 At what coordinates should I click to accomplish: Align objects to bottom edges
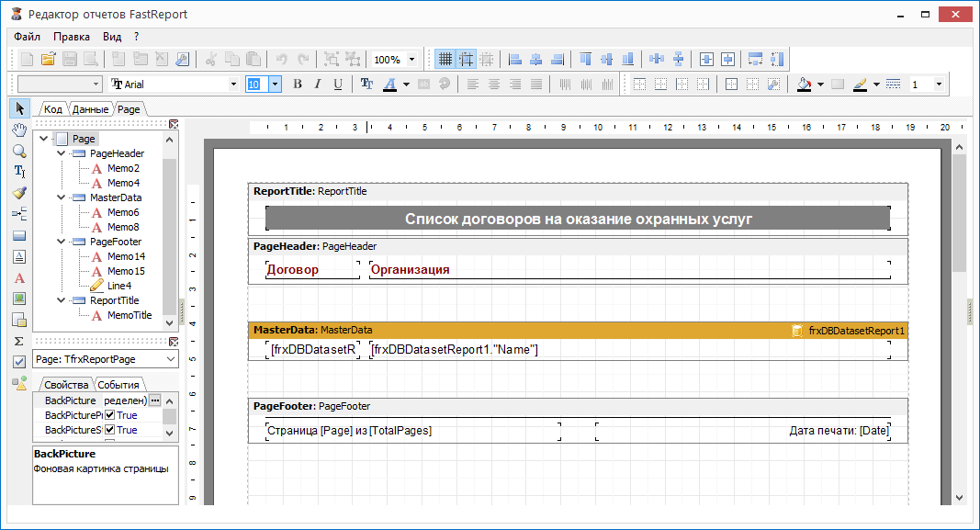pos(628,60)
